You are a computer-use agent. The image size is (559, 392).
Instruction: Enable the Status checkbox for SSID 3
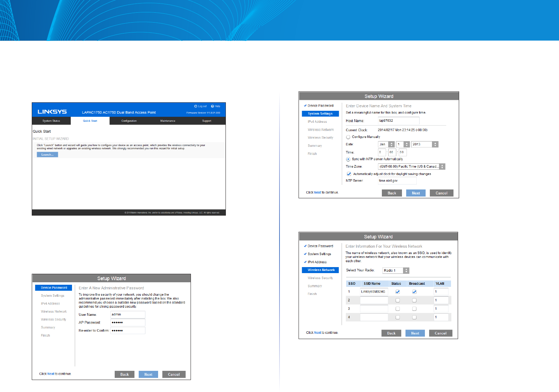pyautogui.click(x=398, y=309)
